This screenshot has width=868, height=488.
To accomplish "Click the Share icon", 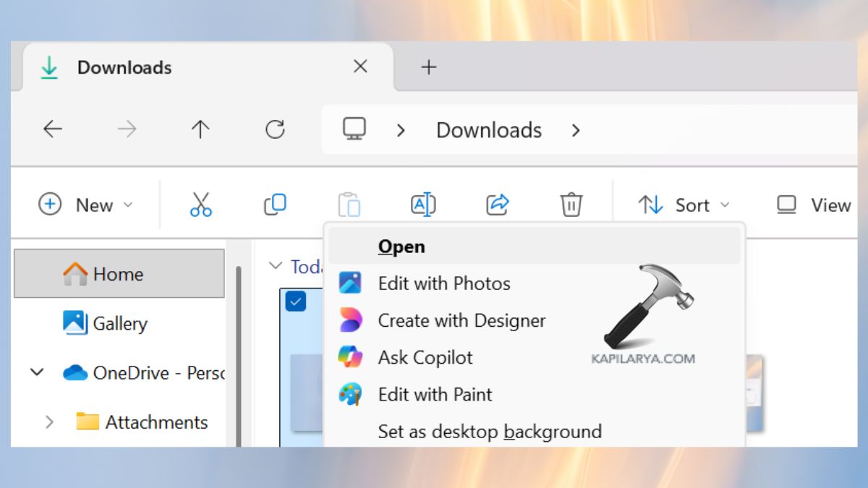I will 497,205.
